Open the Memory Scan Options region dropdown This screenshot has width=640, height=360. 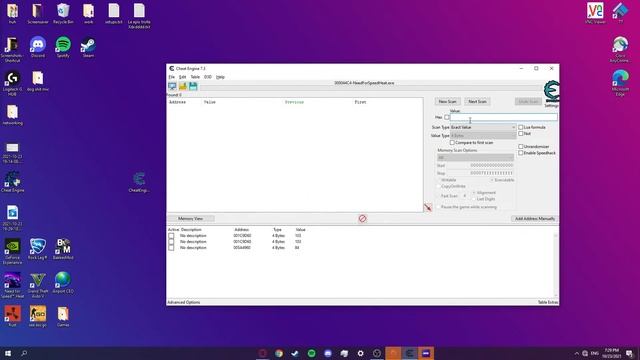(x=475, y=158)
